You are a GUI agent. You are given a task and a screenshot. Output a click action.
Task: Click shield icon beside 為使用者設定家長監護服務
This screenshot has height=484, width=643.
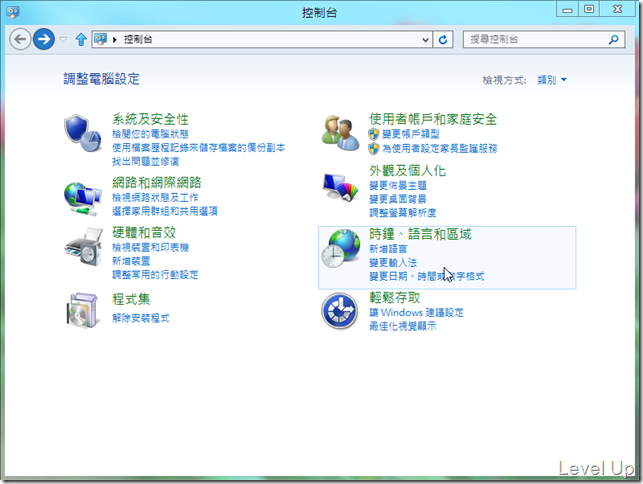[374, 148]
